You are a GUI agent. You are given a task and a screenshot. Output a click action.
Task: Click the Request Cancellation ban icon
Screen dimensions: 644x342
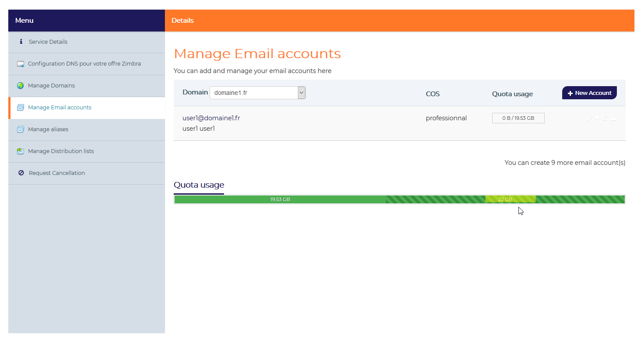(21, 173)
